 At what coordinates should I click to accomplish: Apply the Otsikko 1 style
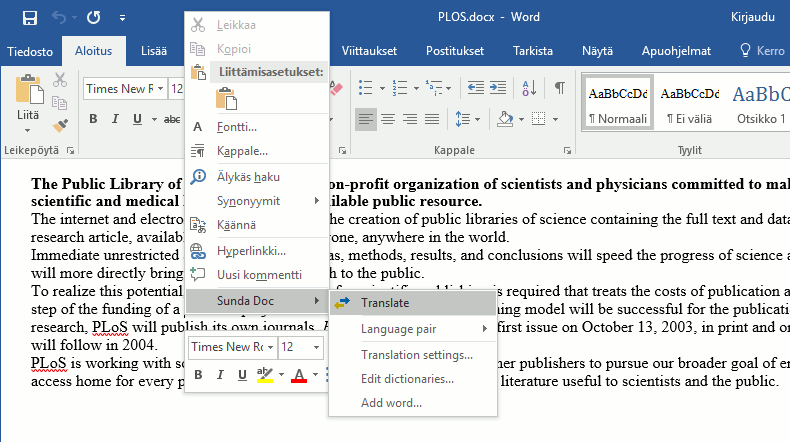[x=761, y=103]
